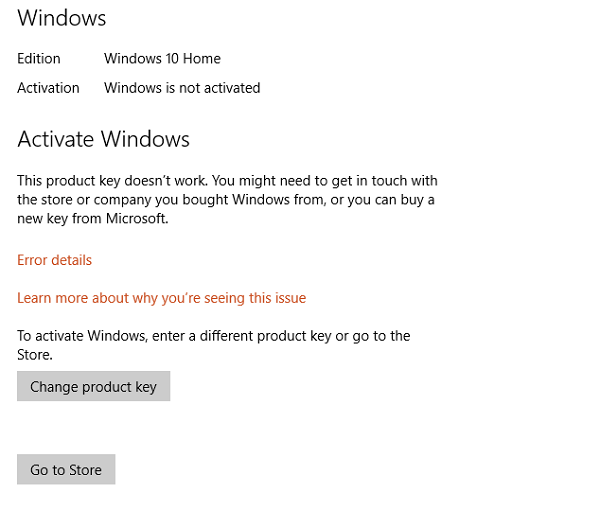Open the Store with Go to Store
Screen dimensions: 600x528
point(66,469)
